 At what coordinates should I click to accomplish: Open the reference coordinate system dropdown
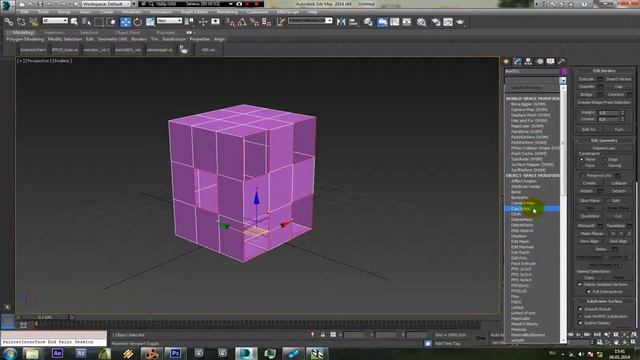coord(169,21)
